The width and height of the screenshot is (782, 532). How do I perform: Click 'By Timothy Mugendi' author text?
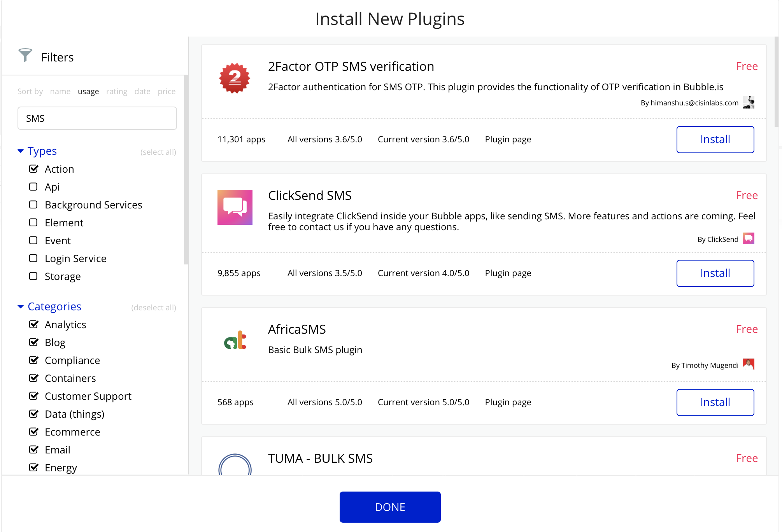[705, 365]
